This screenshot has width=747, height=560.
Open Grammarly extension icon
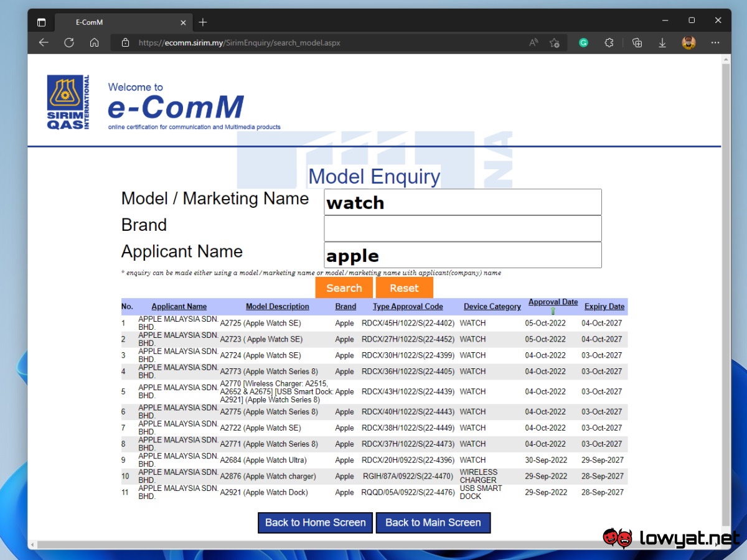pyautogui.click(x=583, y=43)
